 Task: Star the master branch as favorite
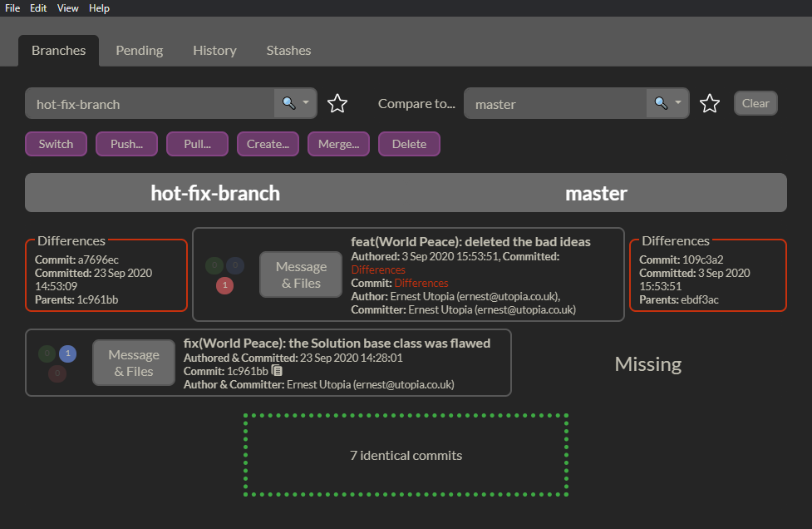coord(710,104)
